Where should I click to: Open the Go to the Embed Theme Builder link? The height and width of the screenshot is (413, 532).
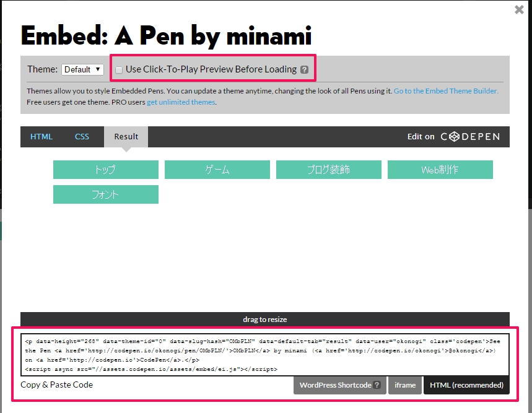pos(446,91)
